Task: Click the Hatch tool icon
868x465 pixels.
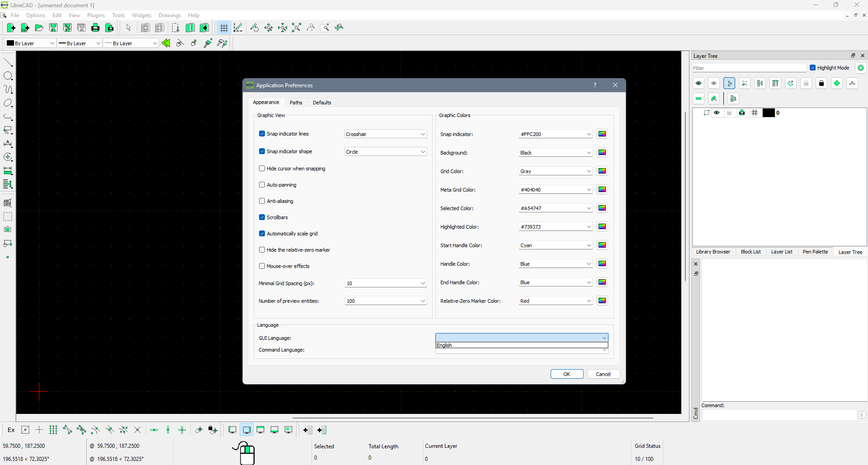Action: click(8, 216)
